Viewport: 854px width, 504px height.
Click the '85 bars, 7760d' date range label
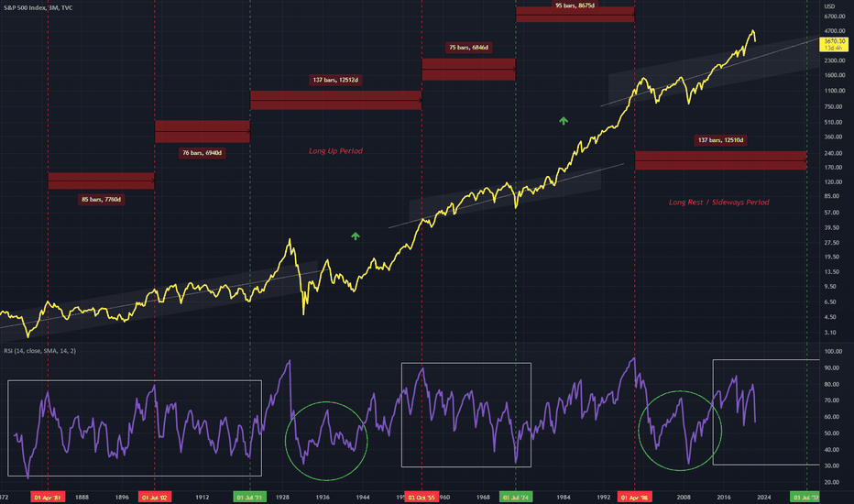click(102, 200)
